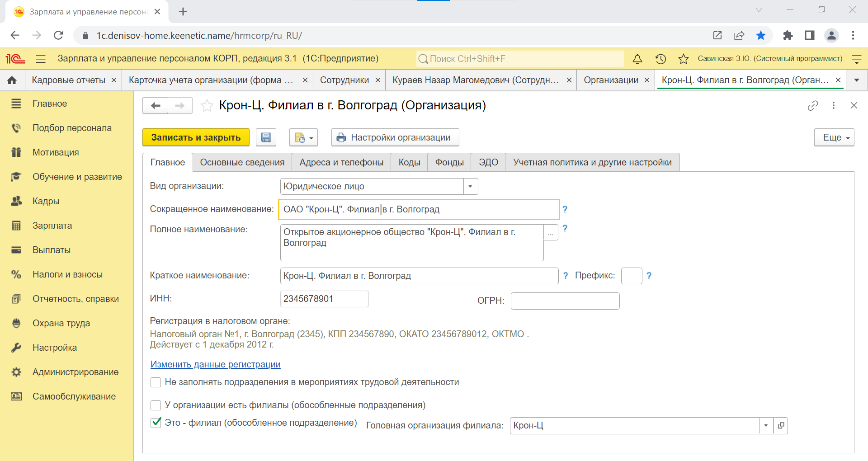
Task: Click into the ОГРН input field
Action: pyautogui.click(x=565, y=301)
